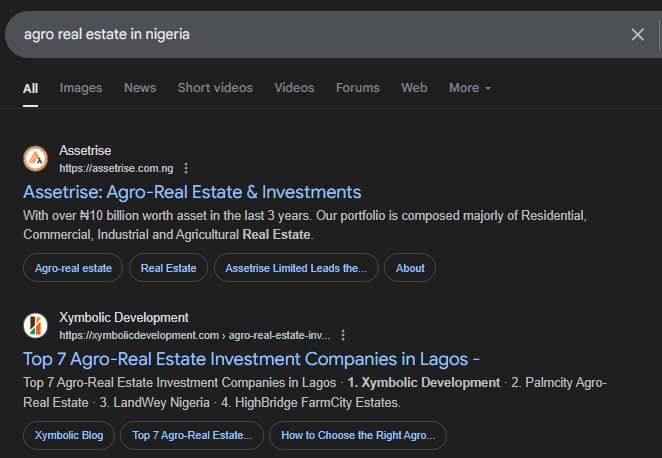The height and width of the screenshot is (458, 662).
Task: Click into the search query field
Action: [x=300, y=35]
